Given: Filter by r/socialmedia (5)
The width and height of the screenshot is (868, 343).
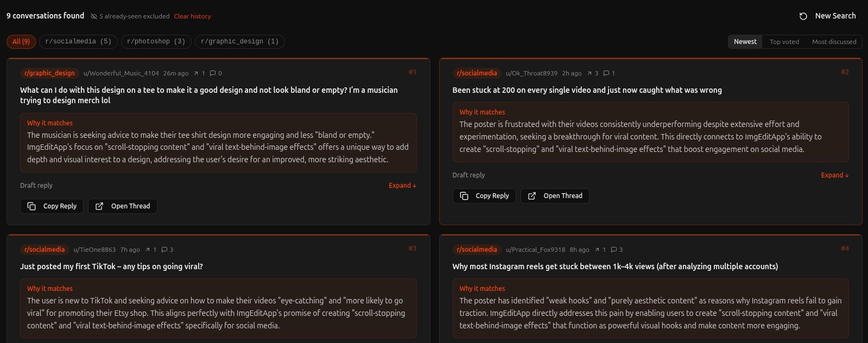Looking at the screenshot, I should pos(78,42).
